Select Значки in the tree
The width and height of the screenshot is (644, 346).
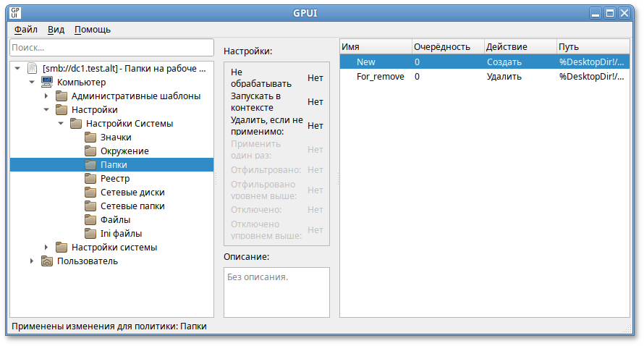116,138
